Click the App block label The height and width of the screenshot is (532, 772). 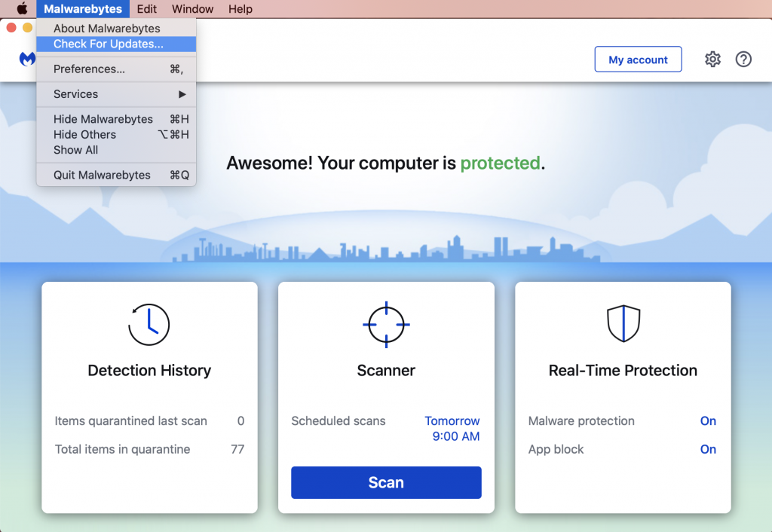click(x=556, y=449)
